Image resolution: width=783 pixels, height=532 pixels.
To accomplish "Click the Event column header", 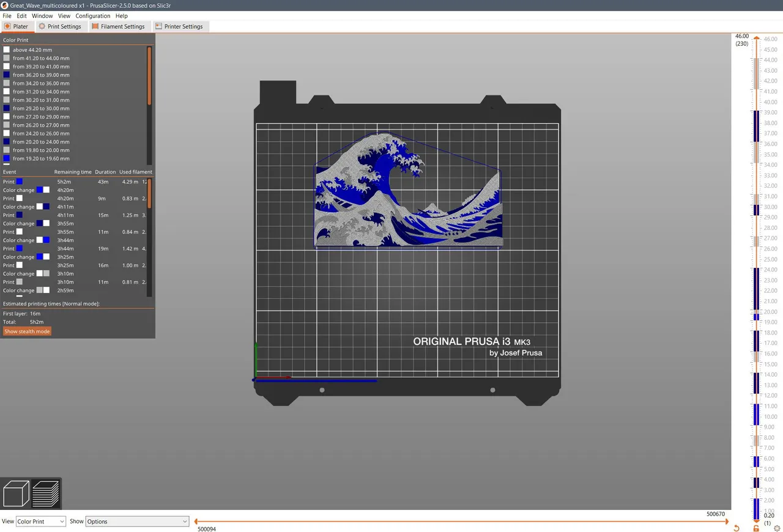I will point(10,172).
